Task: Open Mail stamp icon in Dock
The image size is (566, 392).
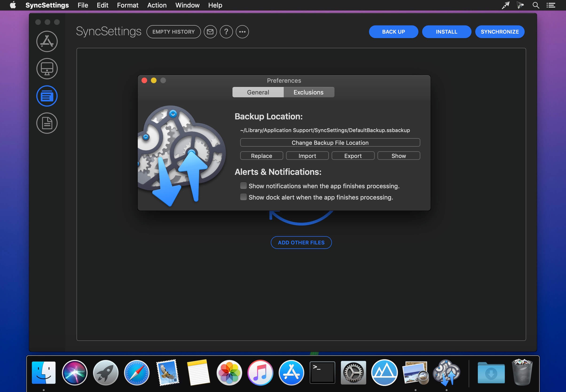Action: (x=168, y=372)
